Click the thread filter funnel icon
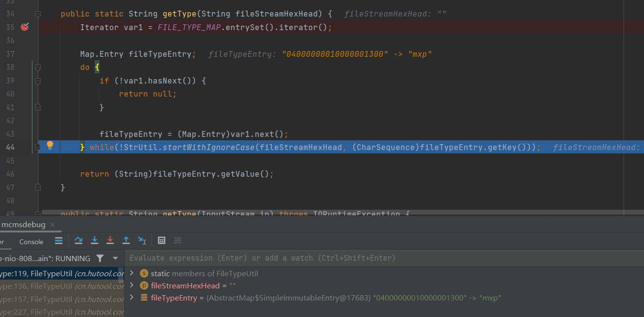This screenshot has width=644, height=317. pos(100,258)
